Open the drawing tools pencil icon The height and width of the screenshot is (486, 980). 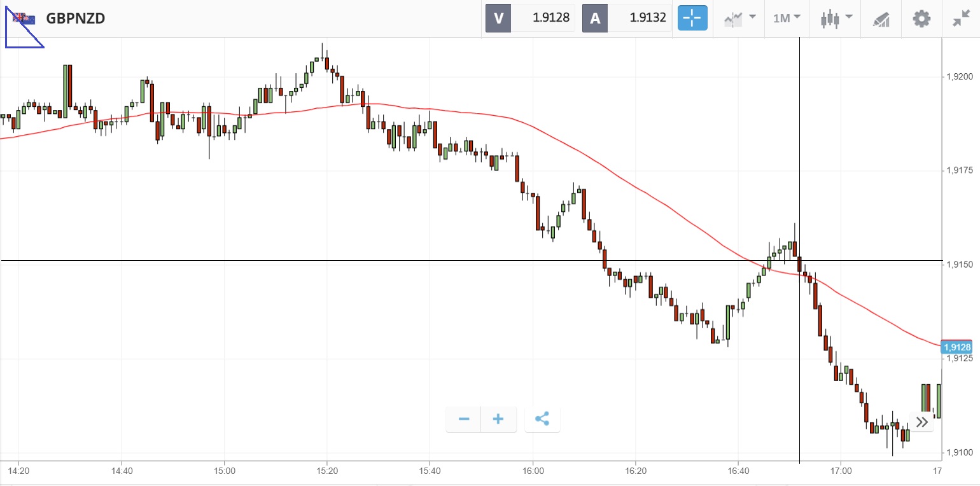[881, 18]
